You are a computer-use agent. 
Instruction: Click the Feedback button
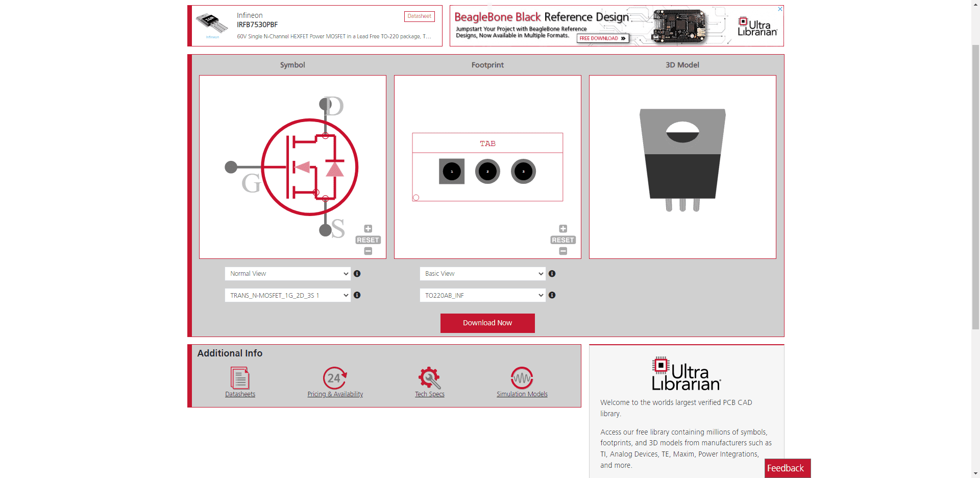click(788, 468)
